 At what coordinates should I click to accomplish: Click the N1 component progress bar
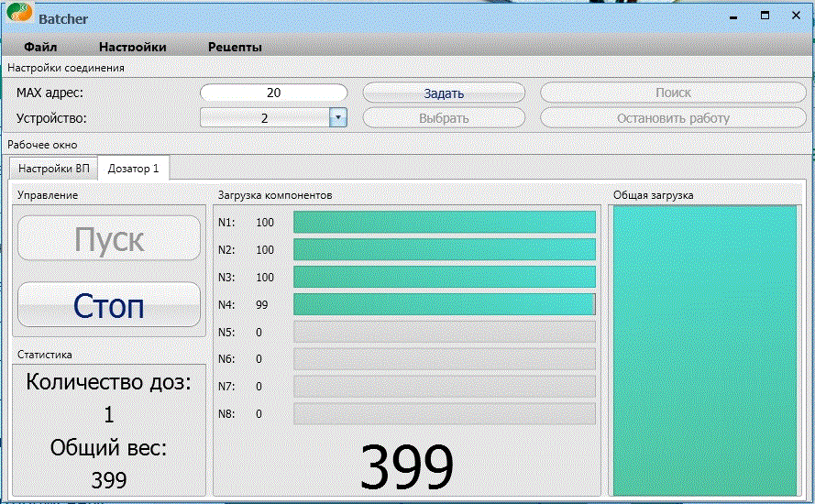(x=444, y=223)
